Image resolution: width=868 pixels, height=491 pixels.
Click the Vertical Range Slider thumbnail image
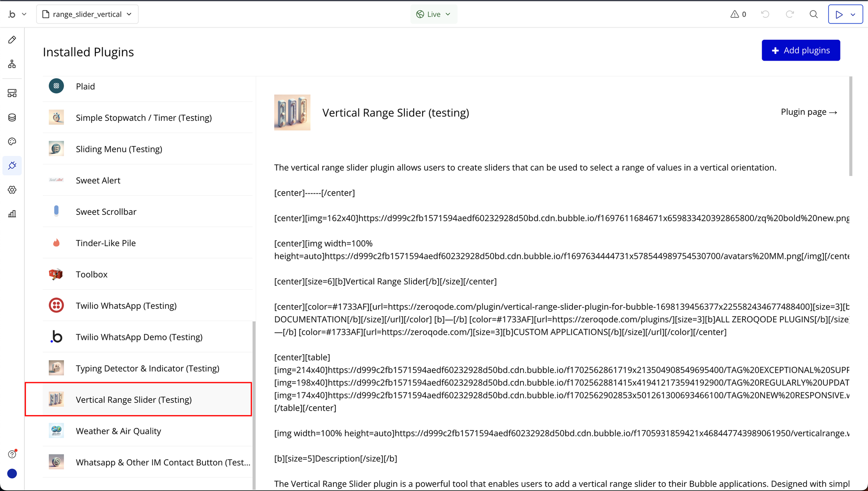pos(292,112)
